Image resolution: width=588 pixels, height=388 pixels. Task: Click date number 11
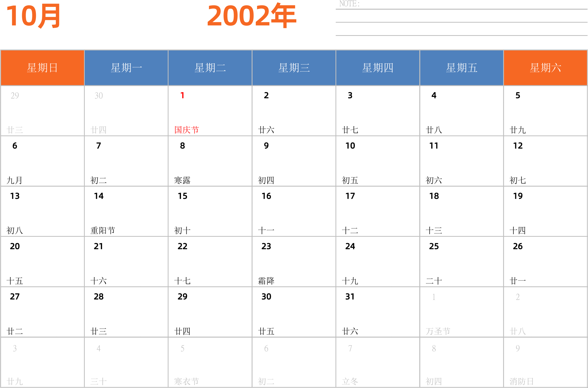pos(434,146)
